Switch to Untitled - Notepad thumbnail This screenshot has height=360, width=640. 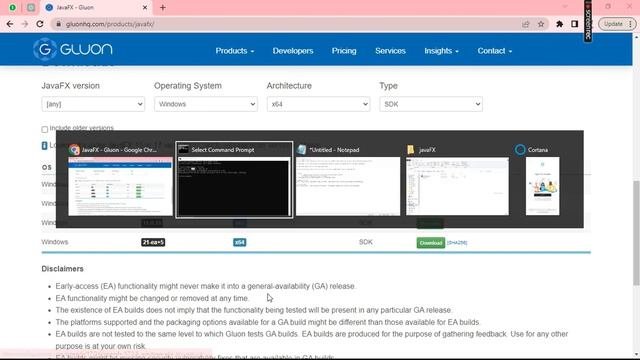(x=348, y=186)
